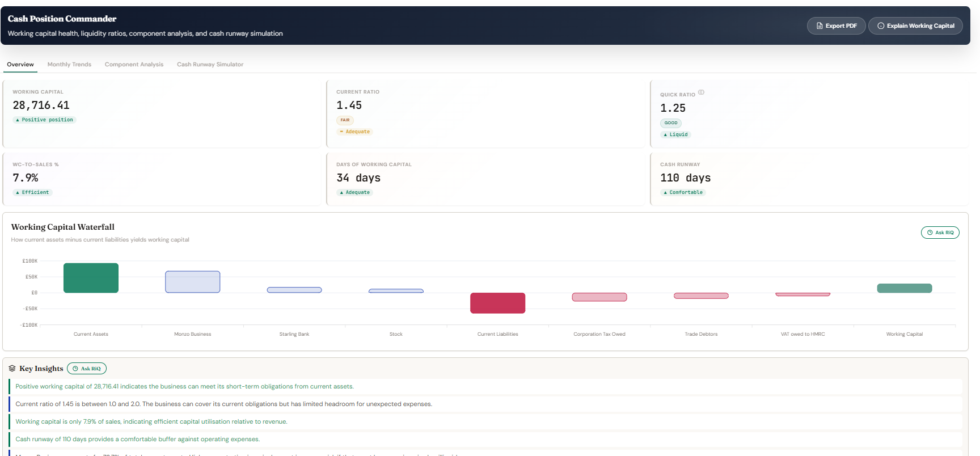
Task: Click the layers icon next to Key Insights
Action: click(x=12, y=369)
